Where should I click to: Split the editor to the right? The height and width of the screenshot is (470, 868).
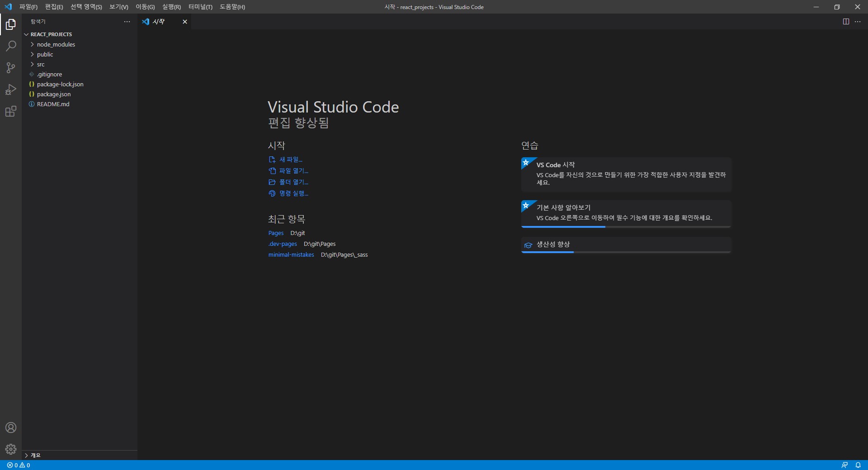coord(846,22)
